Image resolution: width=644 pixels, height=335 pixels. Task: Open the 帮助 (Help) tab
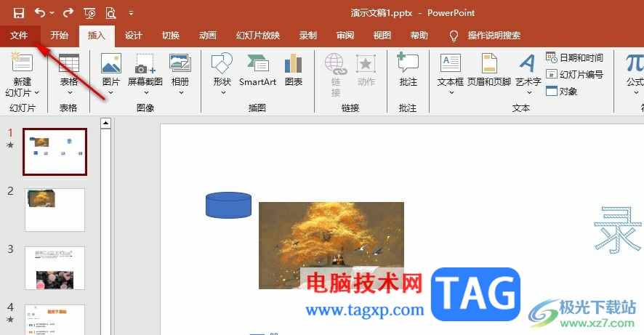click(x=419, y=36)
